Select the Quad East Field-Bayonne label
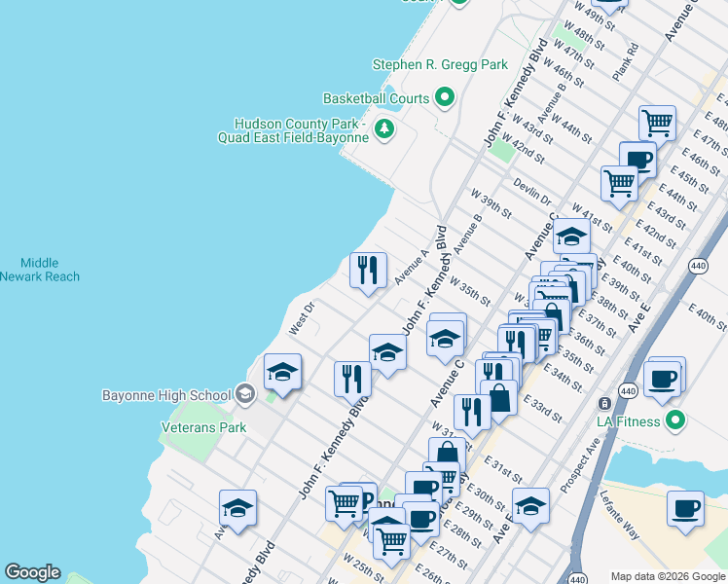 [293, 138]
